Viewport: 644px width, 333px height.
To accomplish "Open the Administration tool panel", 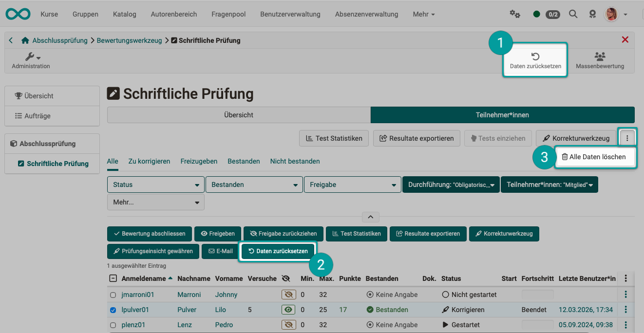I will coord(30,60).
